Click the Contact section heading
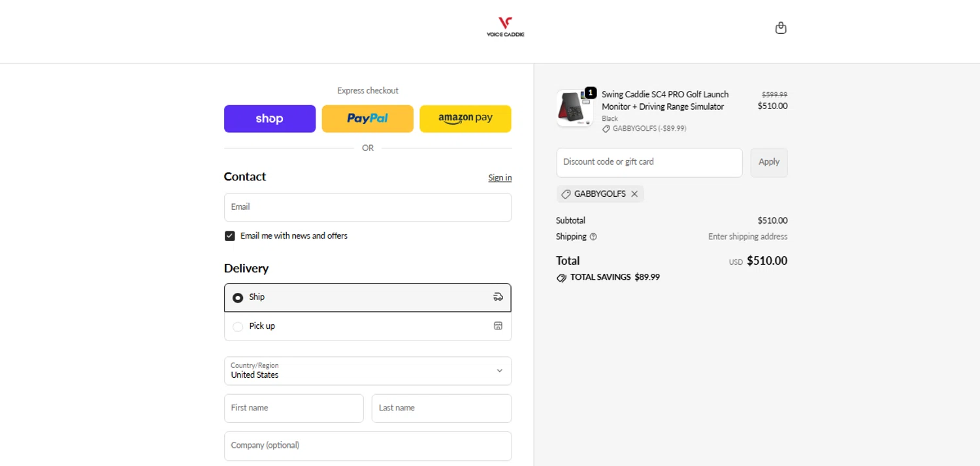Viewport: 980px width, 466px height. click(245, 176)
